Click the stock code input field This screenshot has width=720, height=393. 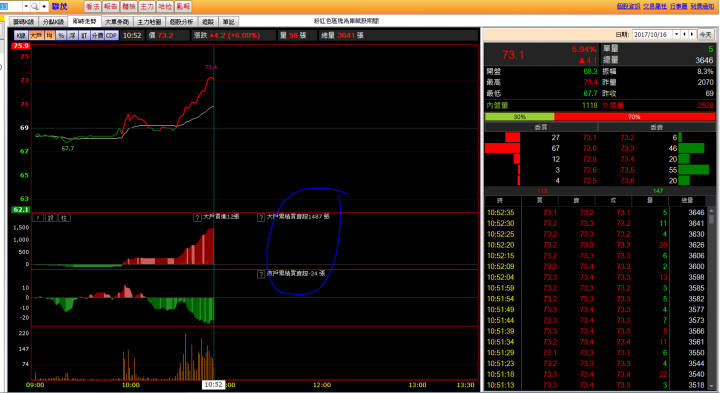pos(11,6)
